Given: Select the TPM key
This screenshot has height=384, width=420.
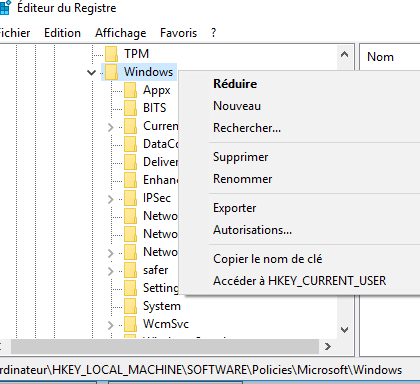Looking at the screenshot, I should click(x=136, y=54).
